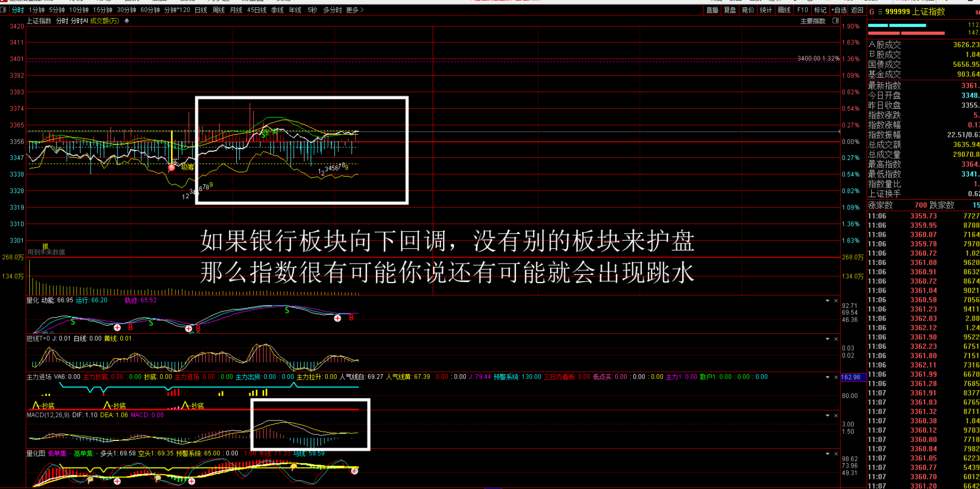Switch to 日线 daily chart
Screen dimensions: 980x489
click(x=201, y=10)
